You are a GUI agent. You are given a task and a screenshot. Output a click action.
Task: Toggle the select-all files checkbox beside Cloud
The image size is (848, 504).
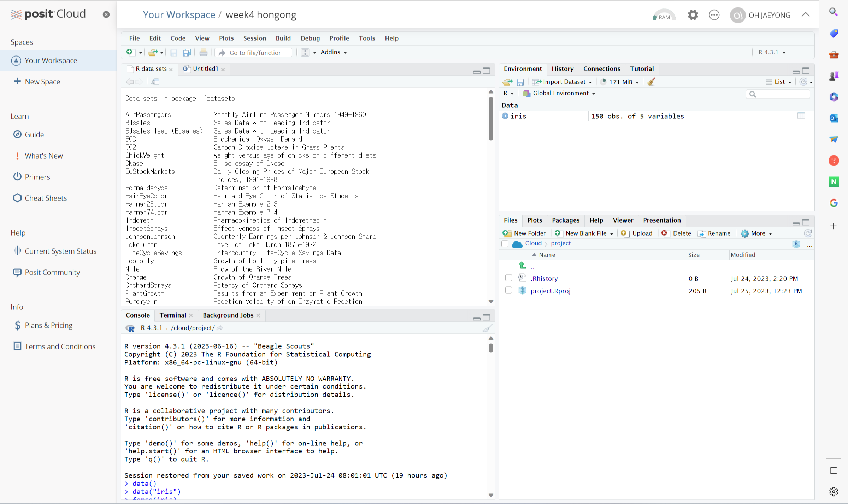pyautogui.click(x=505, y=243)
